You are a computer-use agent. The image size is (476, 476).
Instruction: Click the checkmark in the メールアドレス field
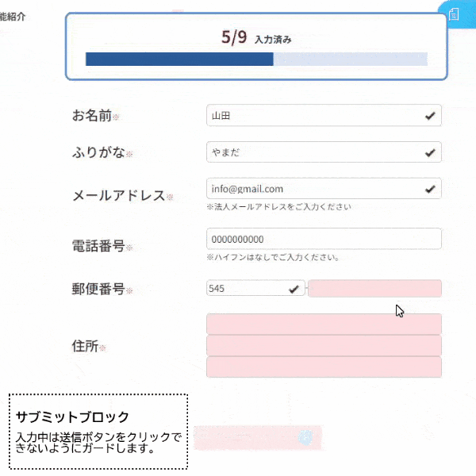point(430,189)
